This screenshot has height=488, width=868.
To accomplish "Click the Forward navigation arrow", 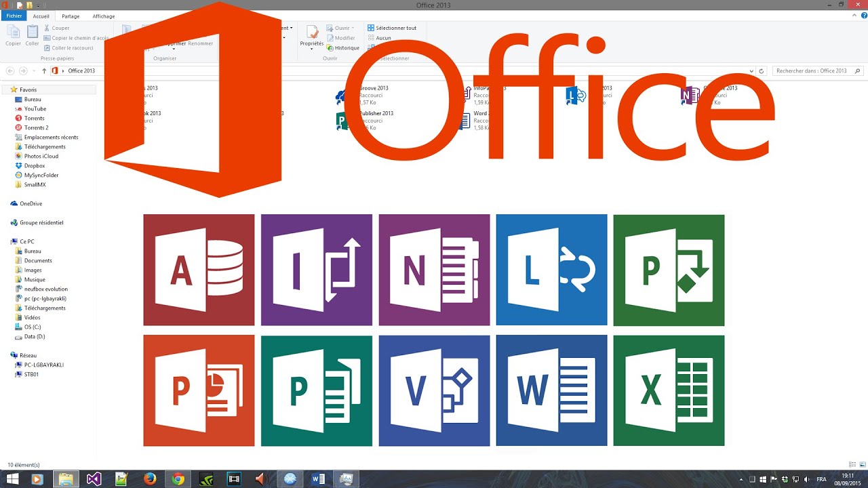I will coord(23,70).
